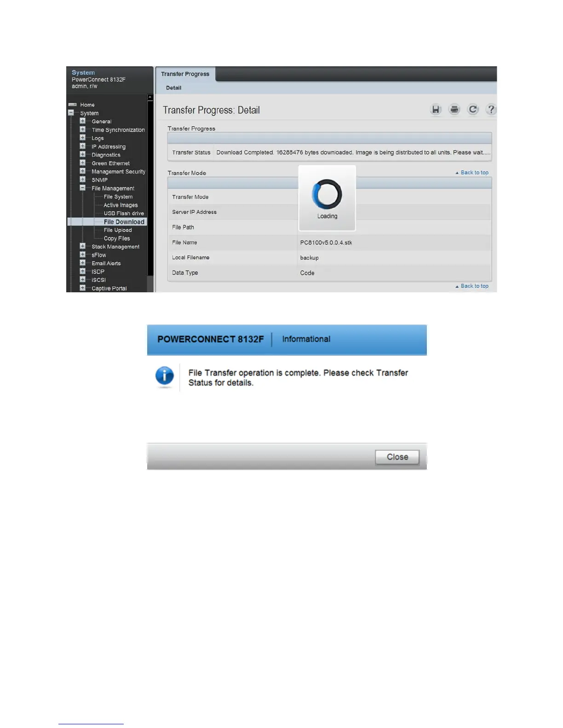
Task: Click the Email Alerts tree label
Action: [x=106, y=263]
